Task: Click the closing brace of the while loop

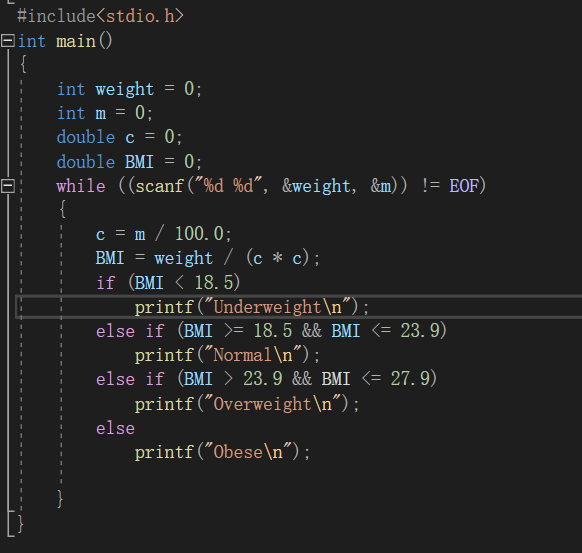Action: (x=61, y=498)
